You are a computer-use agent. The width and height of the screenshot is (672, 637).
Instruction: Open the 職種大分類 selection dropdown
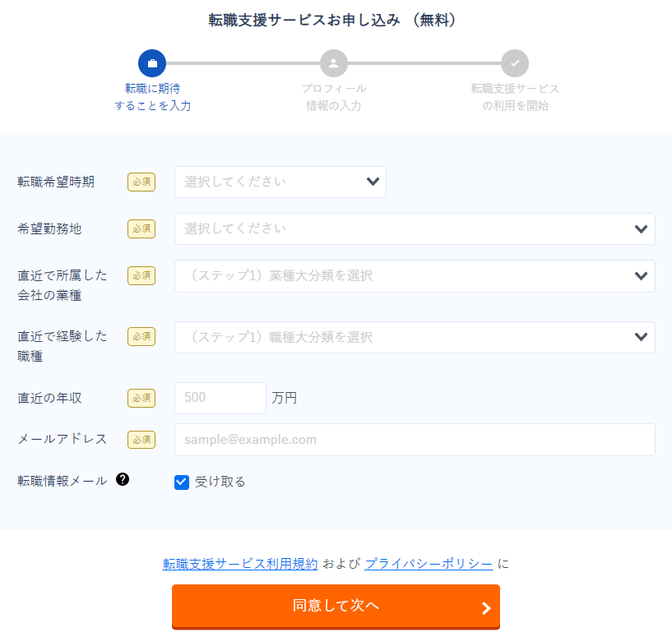pyautogui.click(x=415, y=337)
